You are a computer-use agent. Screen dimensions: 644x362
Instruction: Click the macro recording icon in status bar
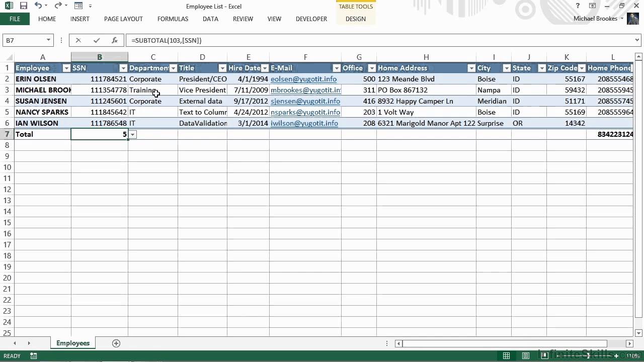pyautogui.click(x=33, y=356)
